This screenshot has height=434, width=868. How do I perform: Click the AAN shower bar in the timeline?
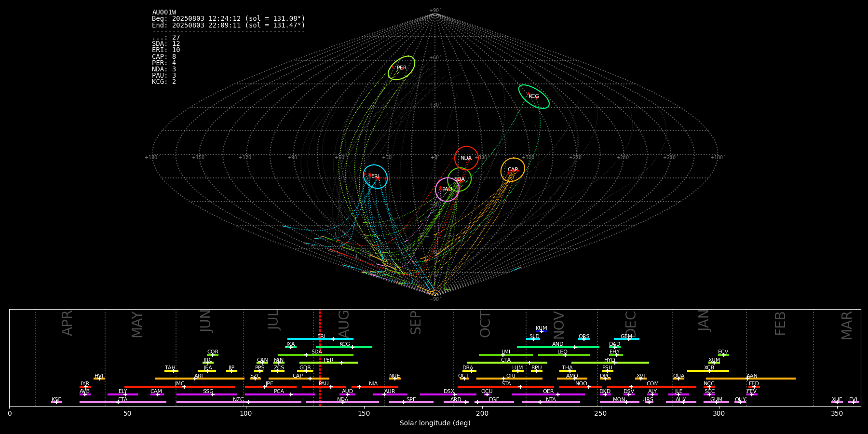coord(751,379)
